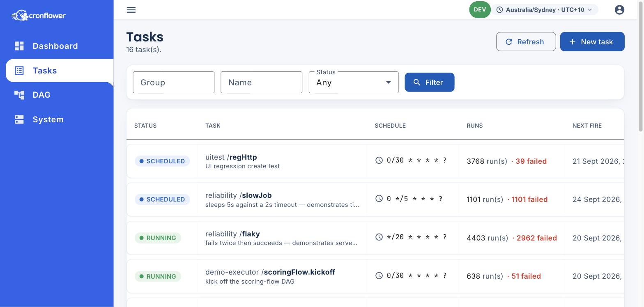This screenshot has height=307, width=644.
Task: Open the reliability /flaky task
Action: click(x=232, y=234)
